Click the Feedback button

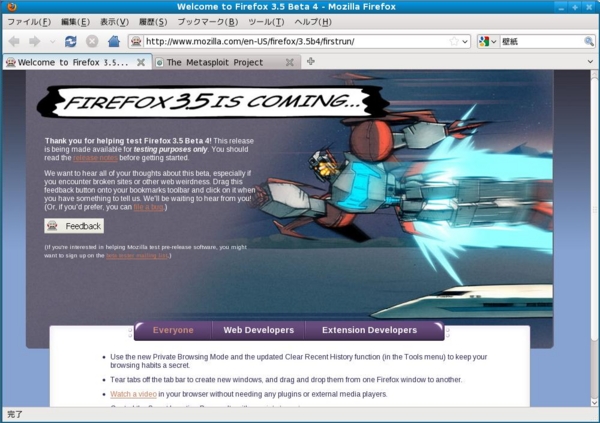tap(74, 226)
